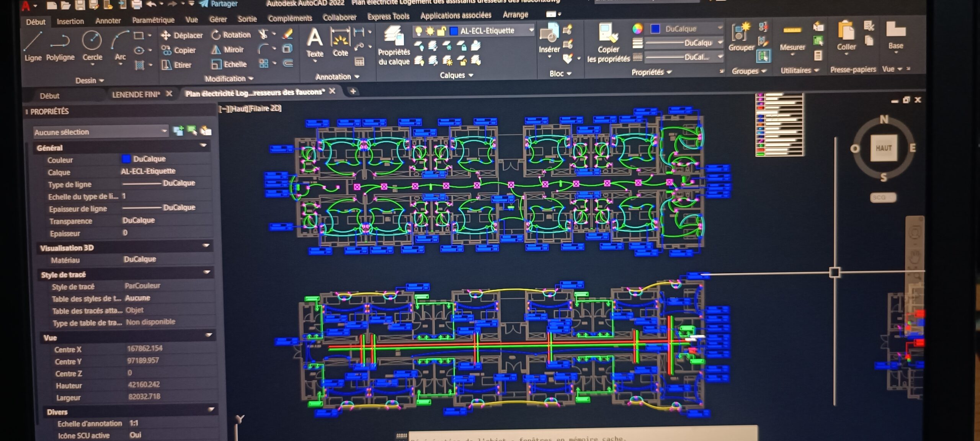
Task: Toggle the layer lock padlock icon
Action: (x=441, y=31)
